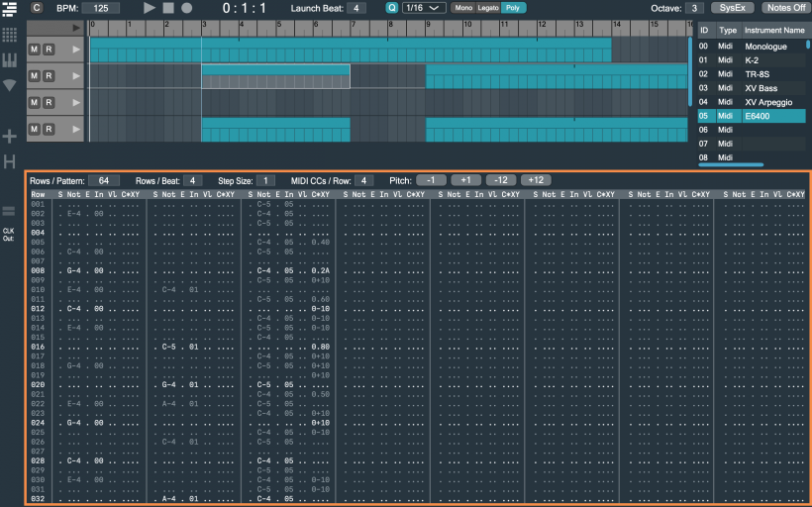Click the C button next to BPM

point(37,8)
